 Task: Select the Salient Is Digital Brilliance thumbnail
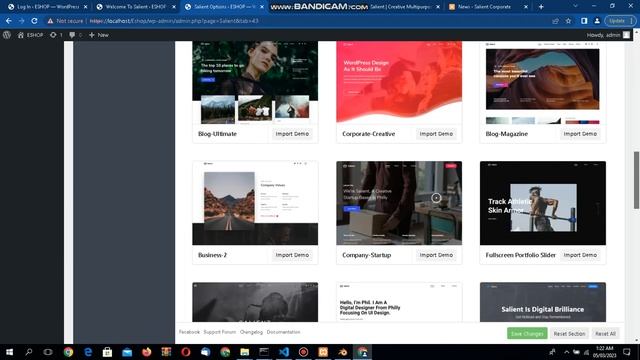pos(543,302)
